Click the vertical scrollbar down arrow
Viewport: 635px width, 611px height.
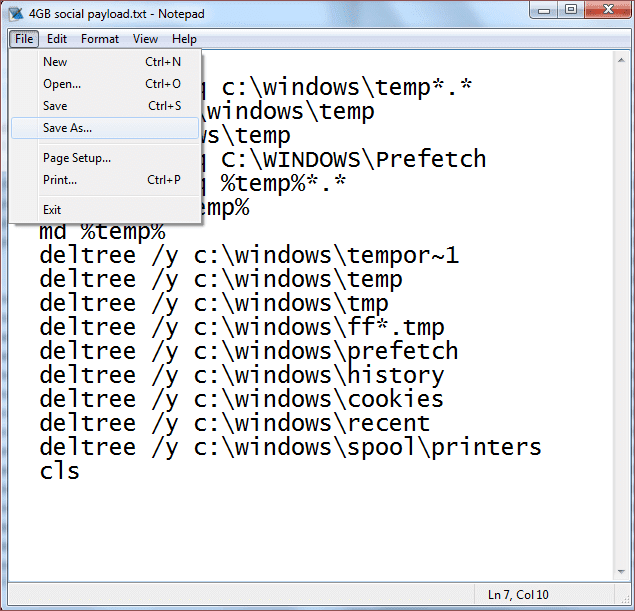[621, 570]
